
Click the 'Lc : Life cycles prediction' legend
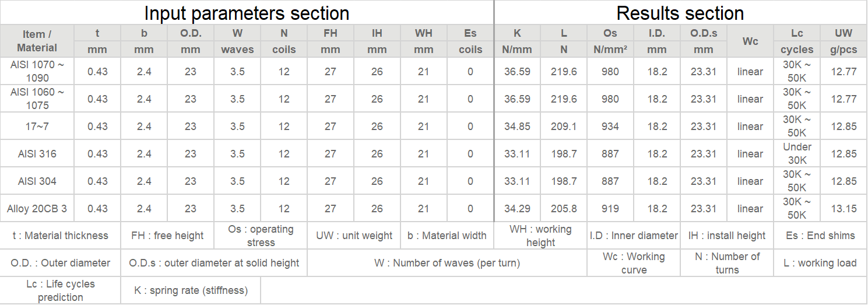coord(61,290)
